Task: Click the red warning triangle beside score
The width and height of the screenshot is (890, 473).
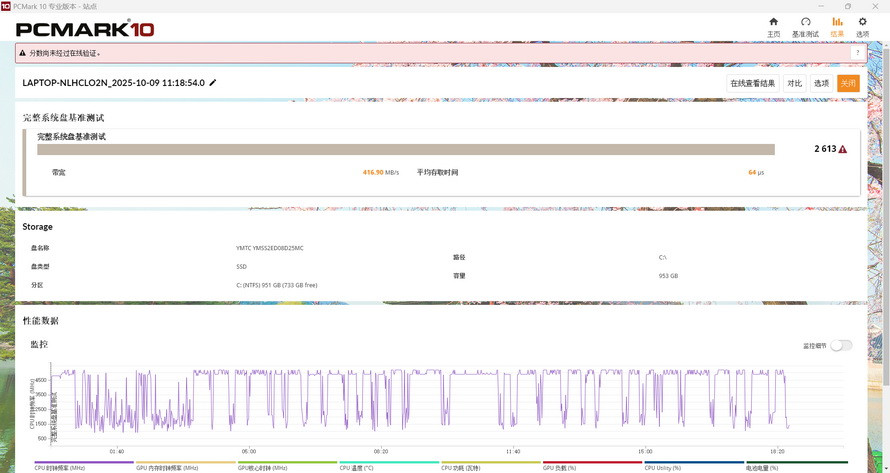Action: click(x=843, y=149)
